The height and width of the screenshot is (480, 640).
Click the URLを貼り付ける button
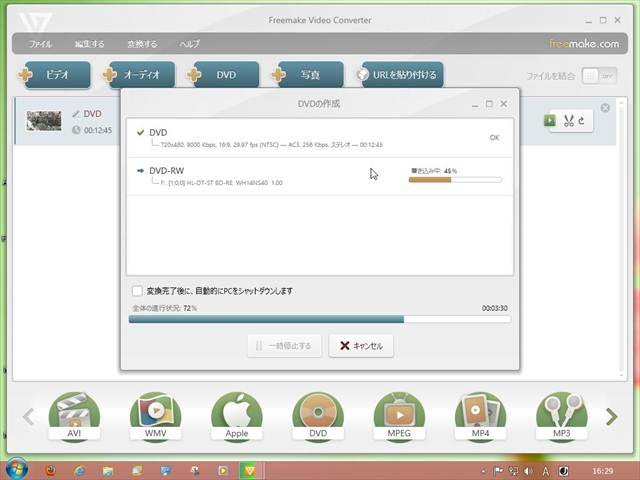(400, 75)
